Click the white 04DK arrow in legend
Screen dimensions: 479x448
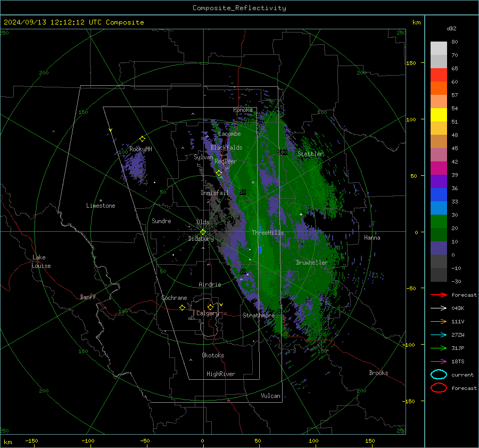coord(439,308)
